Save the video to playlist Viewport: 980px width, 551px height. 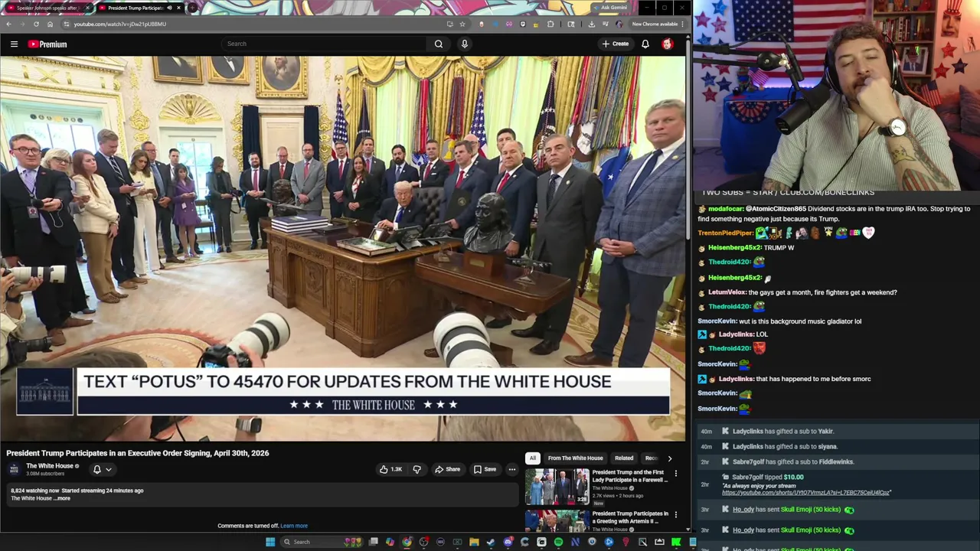pyautogui.click(x=485, y=469)
